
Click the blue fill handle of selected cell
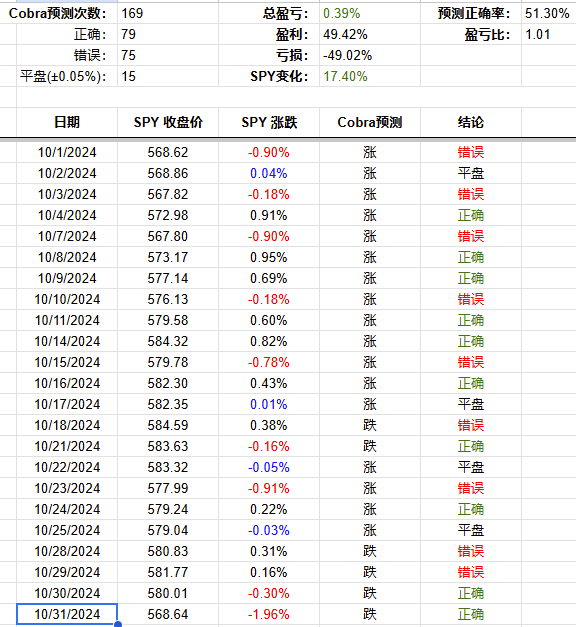(x=118, y=624)
